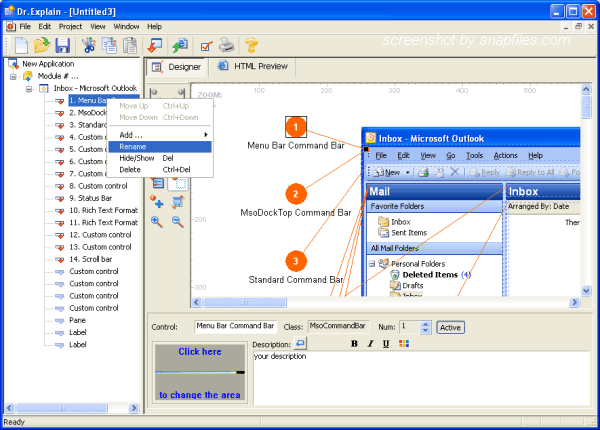Click the capture window icon with red arrow
The height and width of the screenshot is (430, 600).
155,45
